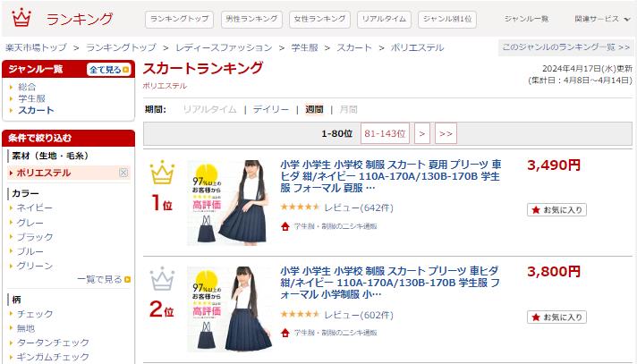Filter by ネイビー color

pyautogui.click(x=35, y=207)
